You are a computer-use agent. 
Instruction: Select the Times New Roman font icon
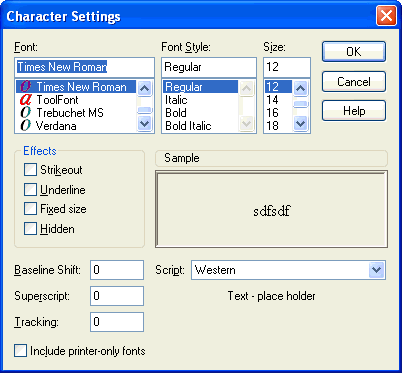click(x=25, y=87)
